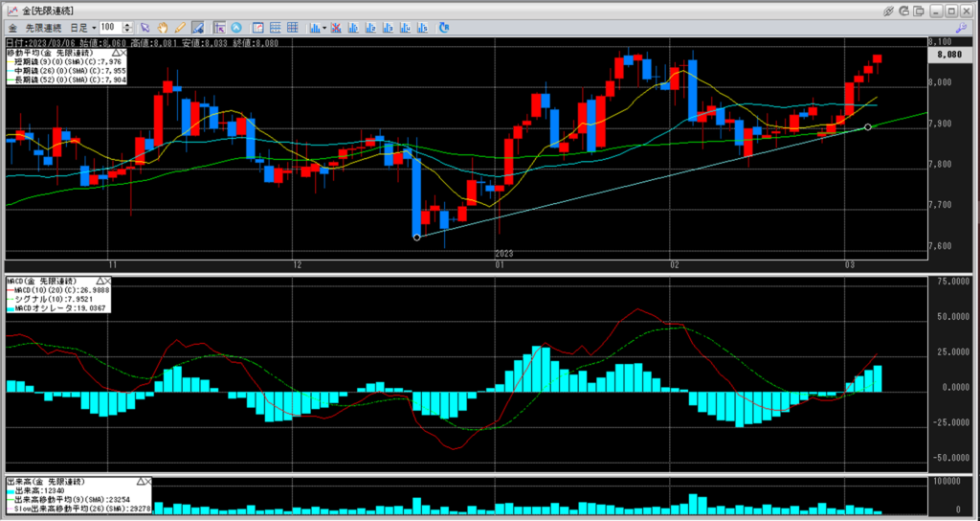Screen dimensions: 980x521
Task: Collapse the 移動平均 legend with triangle
Action: pyautogui.click(x=117, y=53)
